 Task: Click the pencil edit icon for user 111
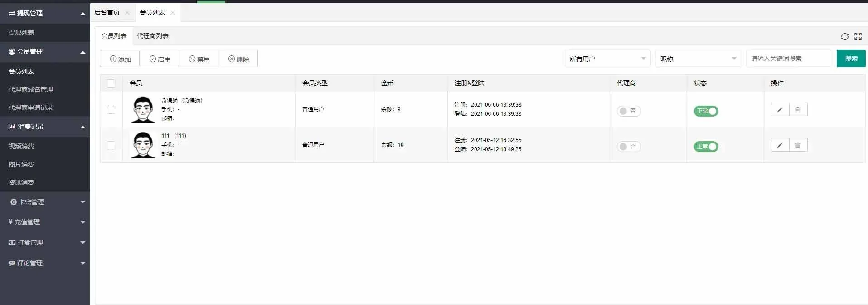[x=780, y=145]
